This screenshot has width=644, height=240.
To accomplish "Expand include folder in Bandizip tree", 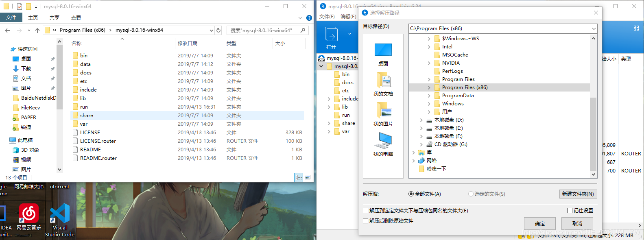I will [x=329, y=99].
